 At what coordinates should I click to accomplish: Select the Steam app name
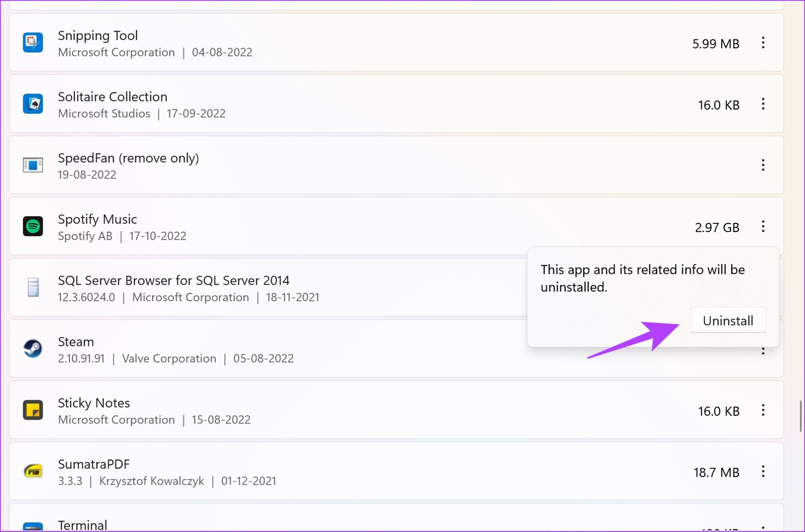76,341
